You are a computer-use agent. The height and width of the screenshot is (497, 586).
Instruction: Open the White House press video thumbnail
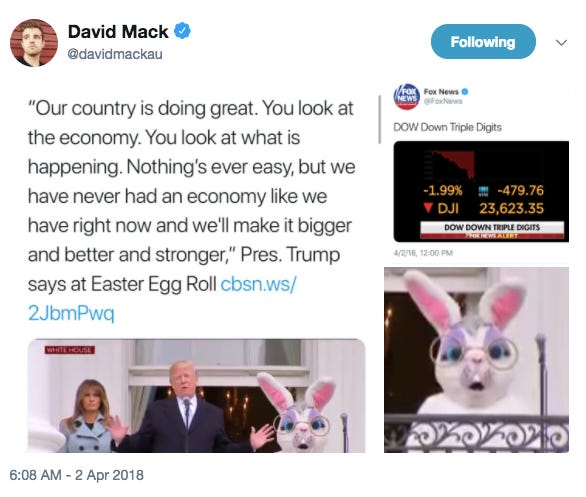pyautogui.click(x=197, y=395)
